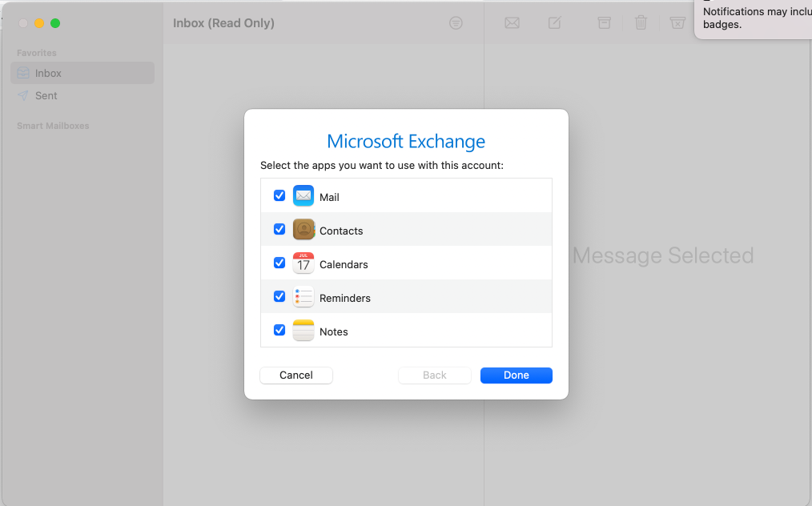Click the Cancel button
Screen dimensions: 812x506
[296, 375]
